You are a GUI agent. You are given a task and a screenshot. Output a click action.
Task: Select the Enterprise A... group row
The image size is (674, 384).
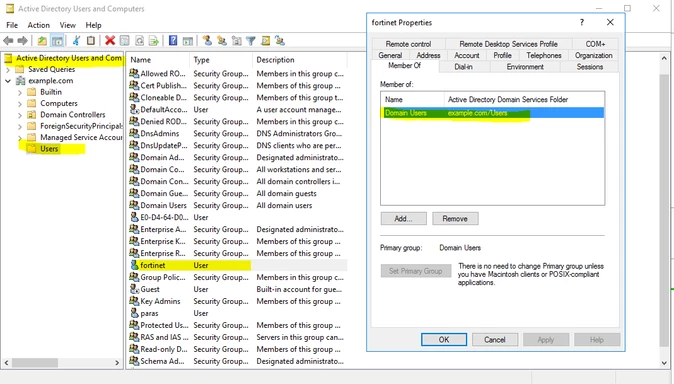point(238,229)
